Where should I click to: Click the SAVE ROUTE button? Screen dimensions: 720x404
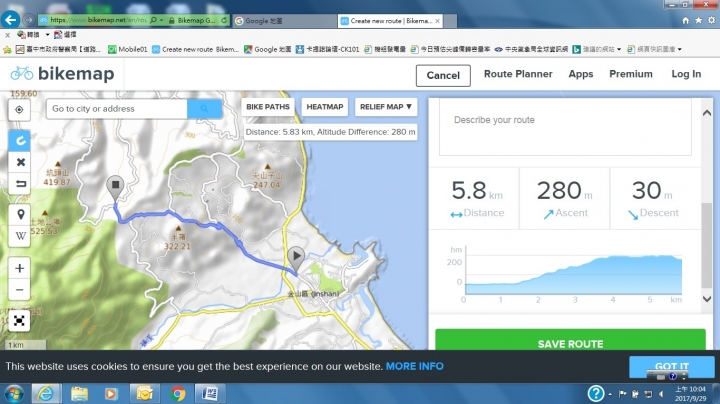click(570, 340)
